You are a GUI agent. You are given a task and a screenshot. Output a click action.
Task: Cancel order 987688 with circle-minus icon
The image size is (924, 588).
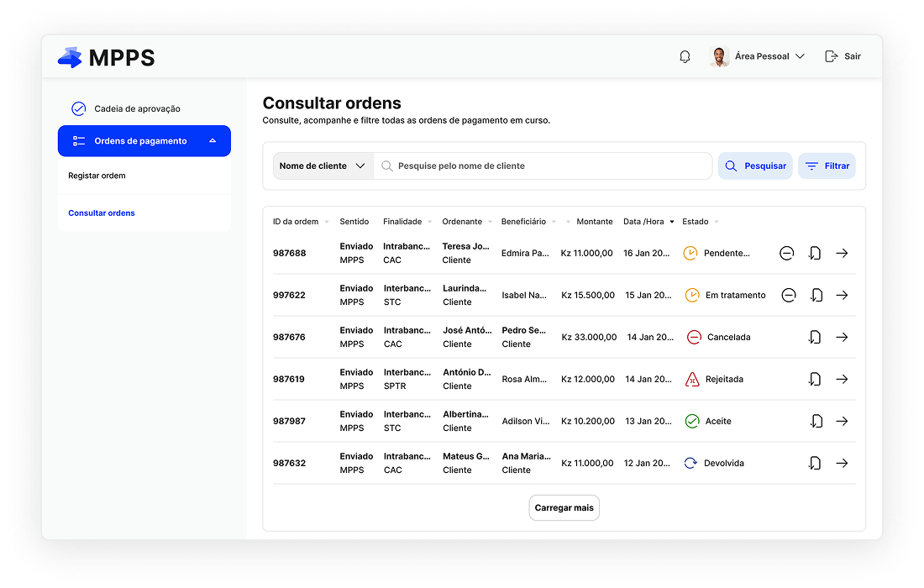(786, 253)
